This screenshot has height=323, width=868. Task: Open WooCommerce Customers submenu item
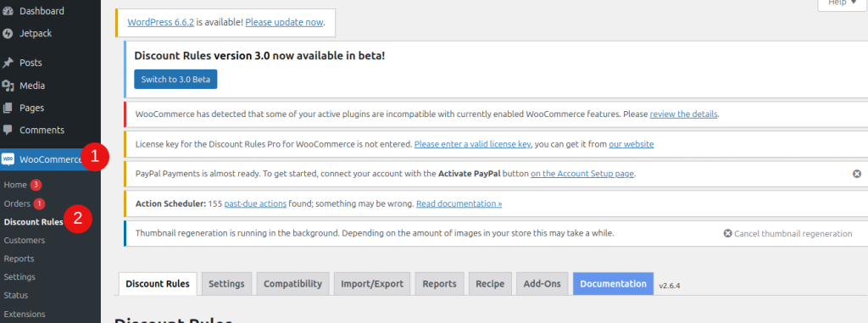point(25,241)
